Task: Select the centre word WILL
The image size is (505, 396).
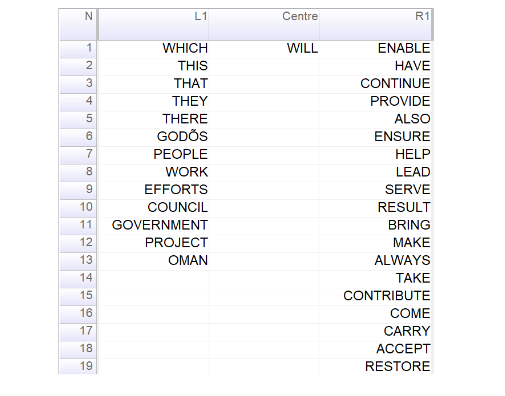Action: 302,48
